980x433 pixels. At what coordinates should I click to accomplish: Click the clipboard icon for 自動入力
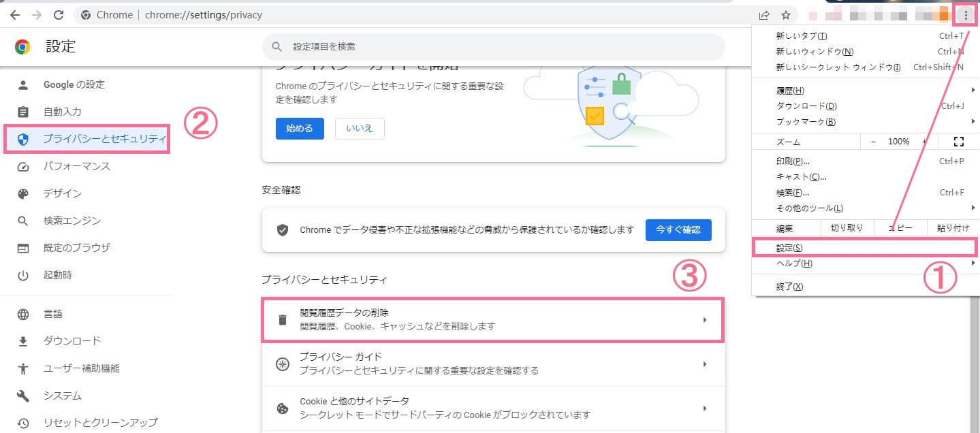(23, 112)
